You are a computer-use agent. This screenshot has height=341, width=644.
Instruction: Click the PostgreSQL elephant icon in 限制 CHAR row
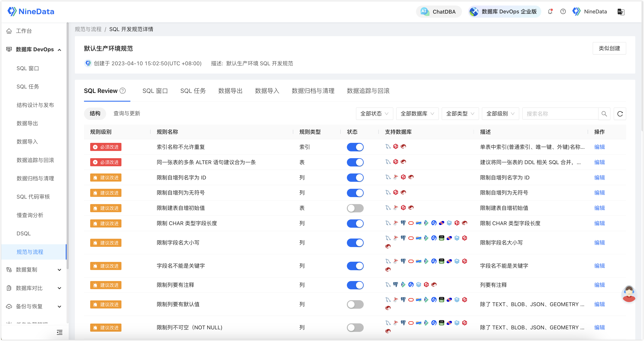pos(403,223)
